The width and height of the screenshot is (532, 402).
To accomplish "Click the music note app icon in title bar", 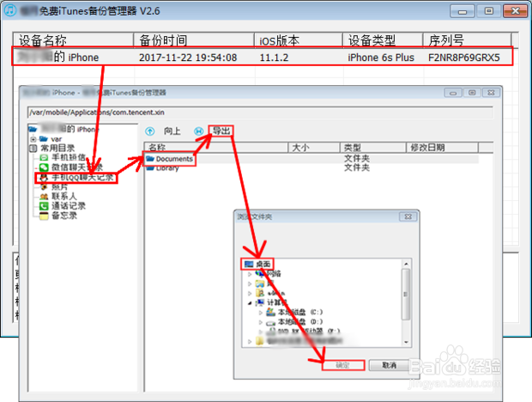I will 9,10.
